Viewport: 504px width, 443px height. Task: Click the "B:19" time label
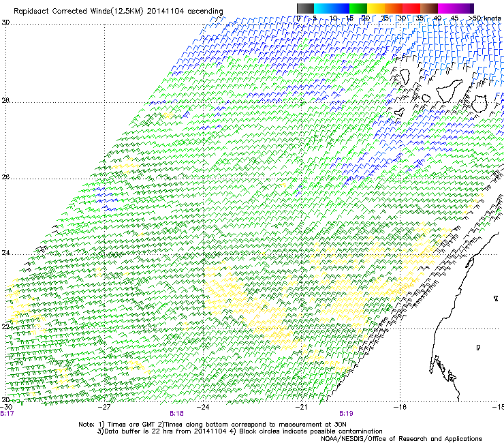tap(346, 414)
